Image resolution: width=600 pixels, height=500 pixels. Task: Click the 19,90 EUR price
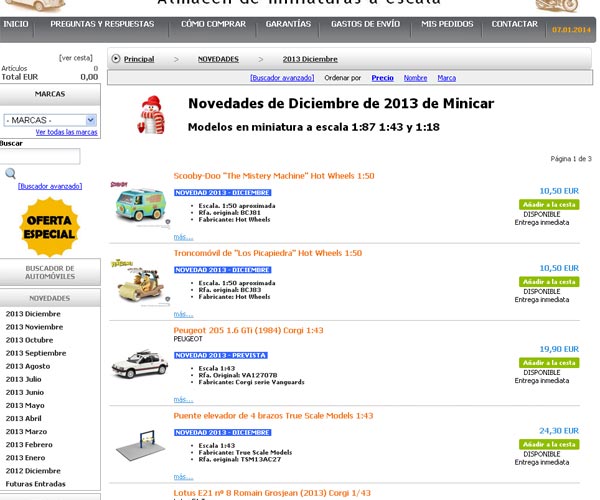coord(559,349)
